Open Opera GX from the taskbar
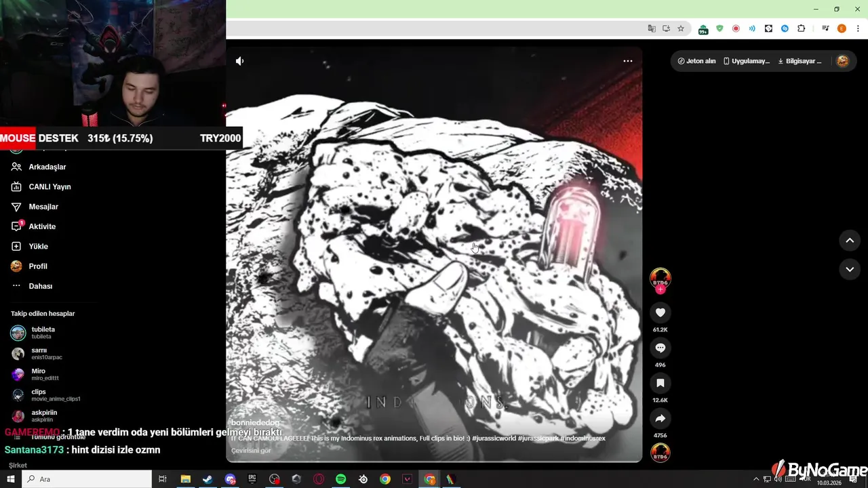 tap(319, 479)
